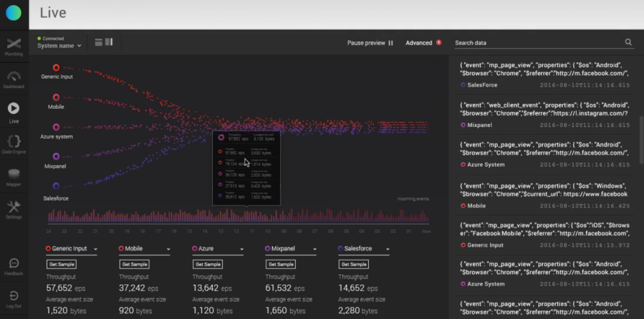Pause the live preview
Image resolution: width=644 pixels, height=319 pixels.
(x=370, y=43)
